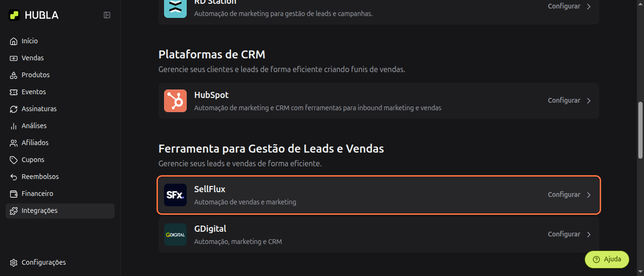Click the RD Station logo icon

[175, 8]
